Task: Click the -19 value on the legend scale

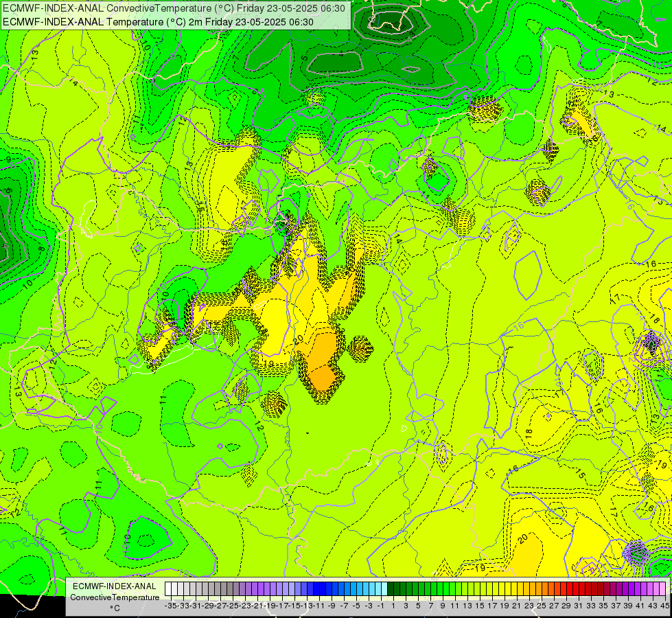Action: 270,606
